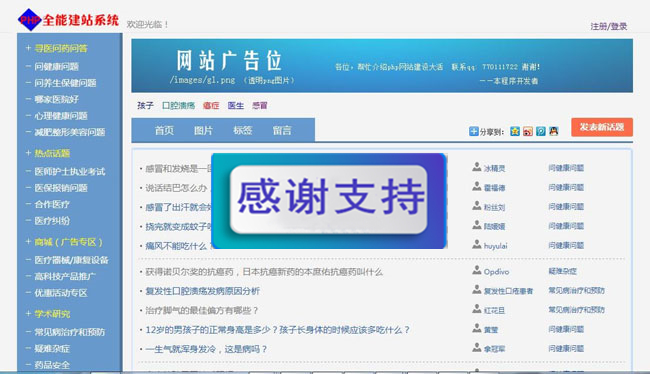Select the 感冒 tag
Image resolution: width=650 pixels, height=374 pixels.
(260, 105)
